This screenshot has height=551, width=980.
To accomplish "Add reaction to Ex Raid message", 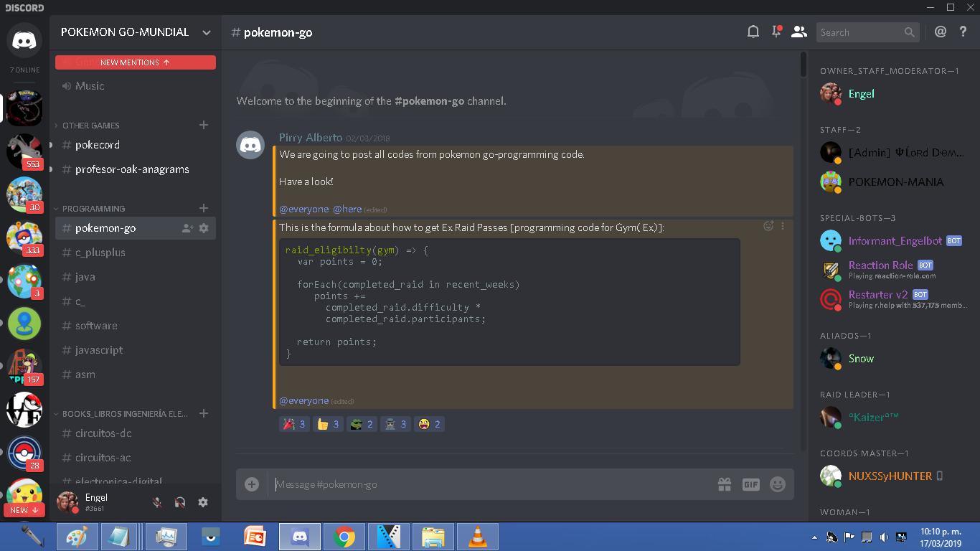I will [x=768, y=226].
